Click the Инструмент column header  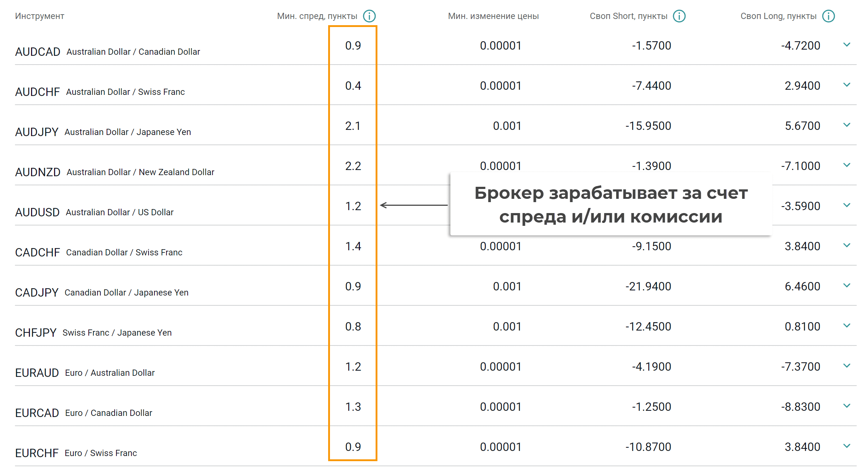click(x=39, y=16)
